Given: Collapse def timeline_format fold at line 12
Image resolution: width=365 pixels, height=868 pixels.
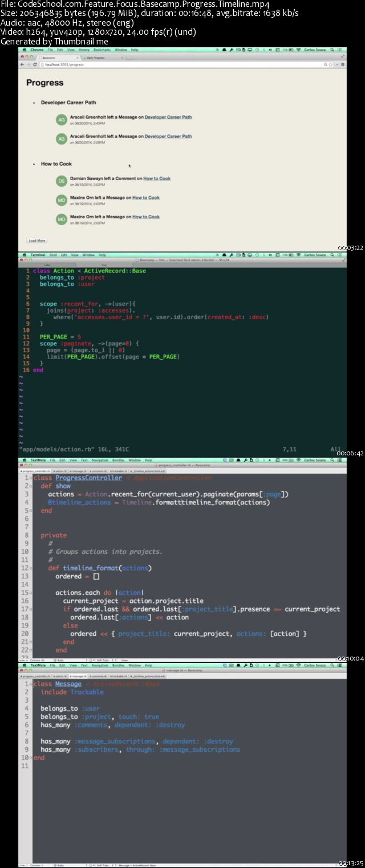Looking at the screenshot, I should pyautogui.click(x=31, y=568).
